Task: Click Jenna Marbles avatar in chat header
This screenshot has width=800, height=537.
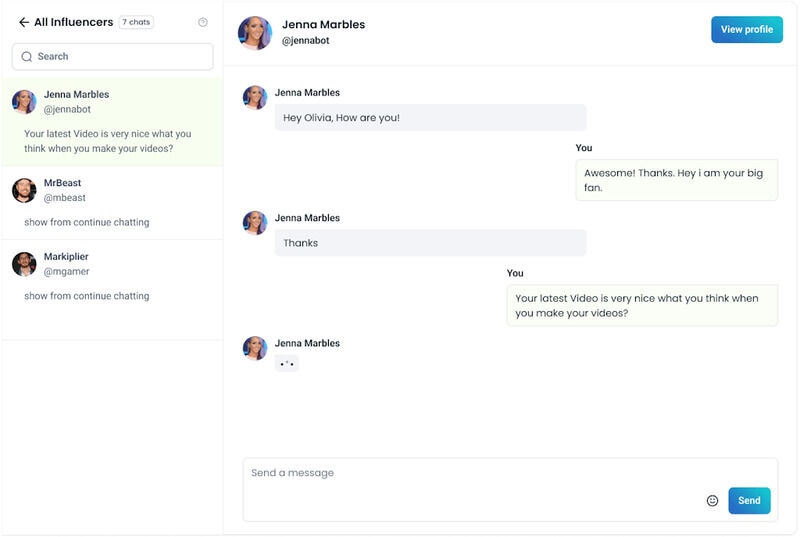Action: [255, 32]
